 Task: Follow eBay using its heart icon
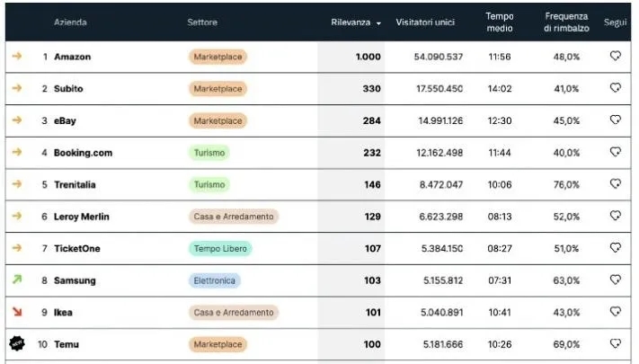[616, 120]
